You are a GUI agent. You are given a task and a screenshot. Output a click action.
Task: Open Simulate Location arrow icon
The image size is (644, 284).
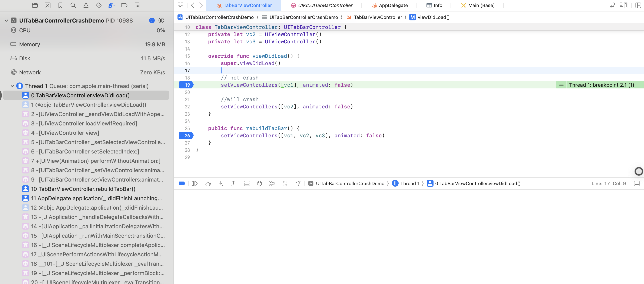pyautogui.click(x=298, y=184)
